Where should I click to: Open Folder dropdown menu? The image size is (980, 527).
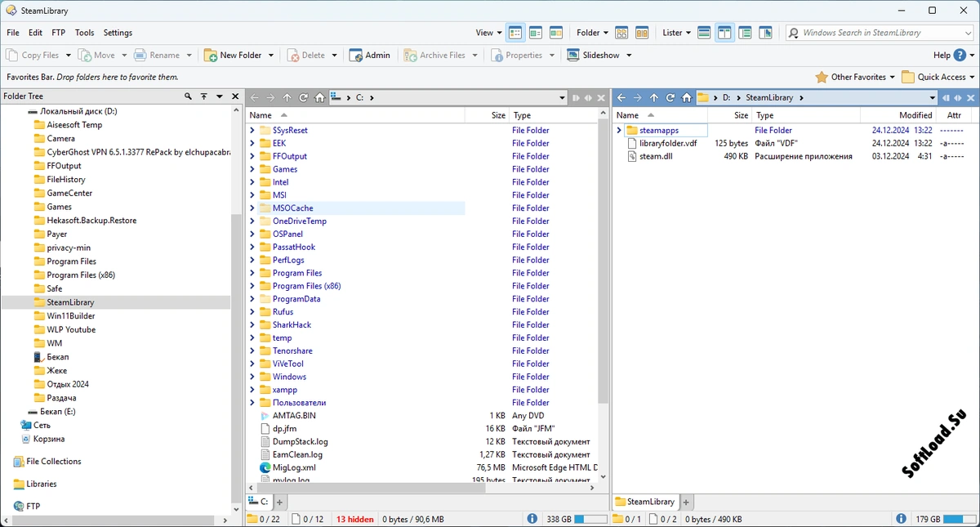[592, 33]
